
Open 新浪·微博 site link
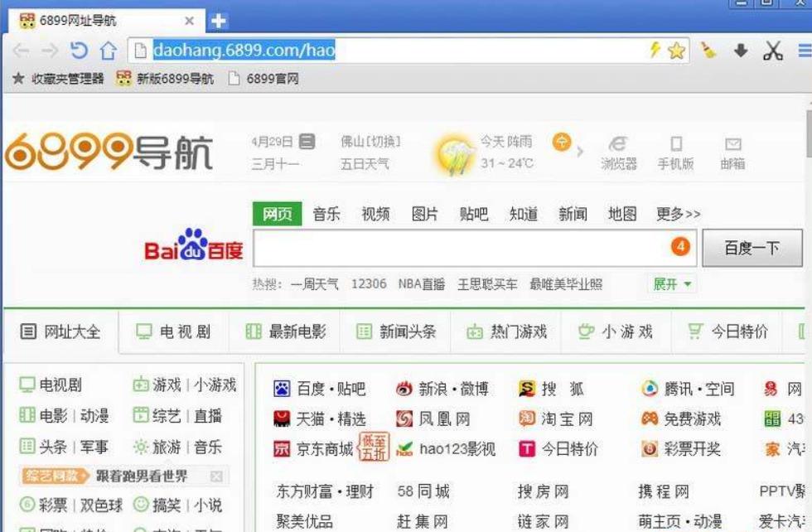(442, 389)
